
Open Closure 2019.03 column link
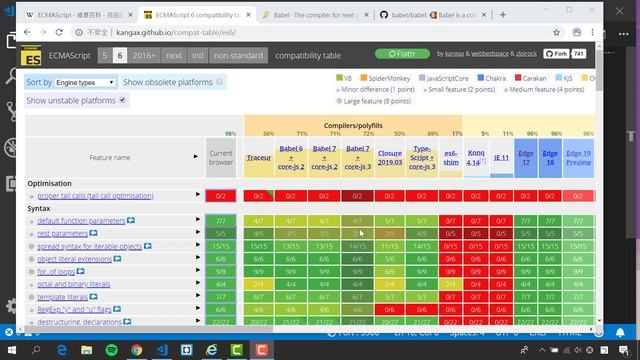pyautogui.click(x=389, y=158)
